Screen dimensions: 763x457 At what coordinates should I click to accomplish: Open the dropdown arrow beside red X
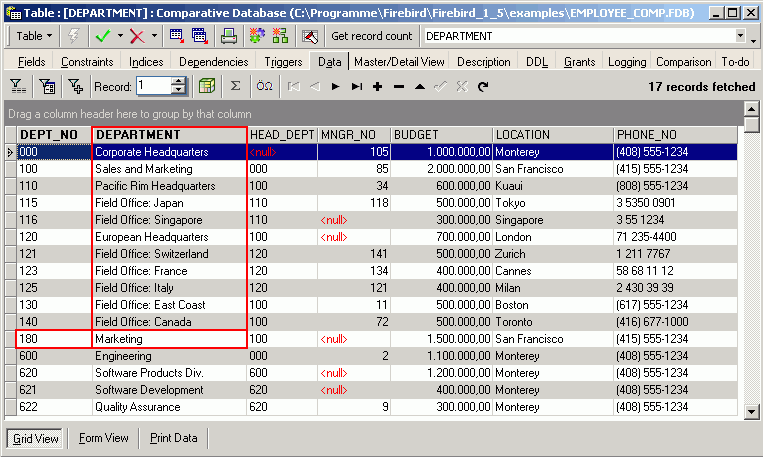[x=154, y=36]
